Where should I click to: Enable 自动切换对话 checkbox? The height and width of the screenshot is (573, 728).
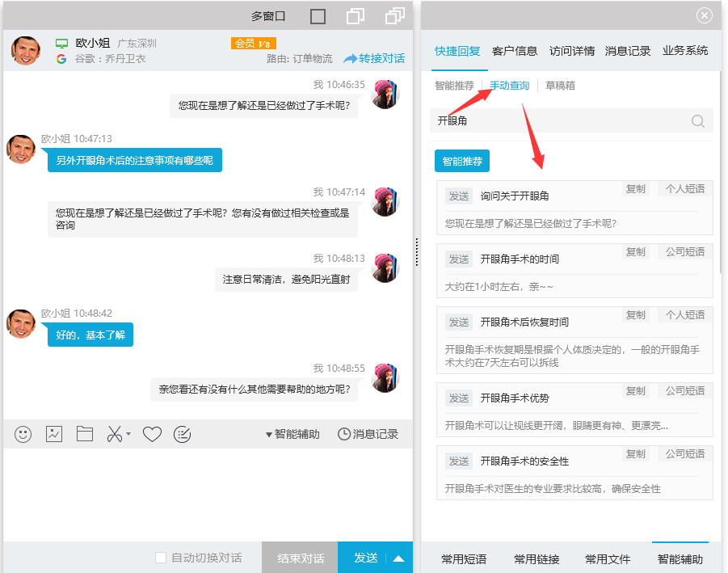click(x=161, y=558)
